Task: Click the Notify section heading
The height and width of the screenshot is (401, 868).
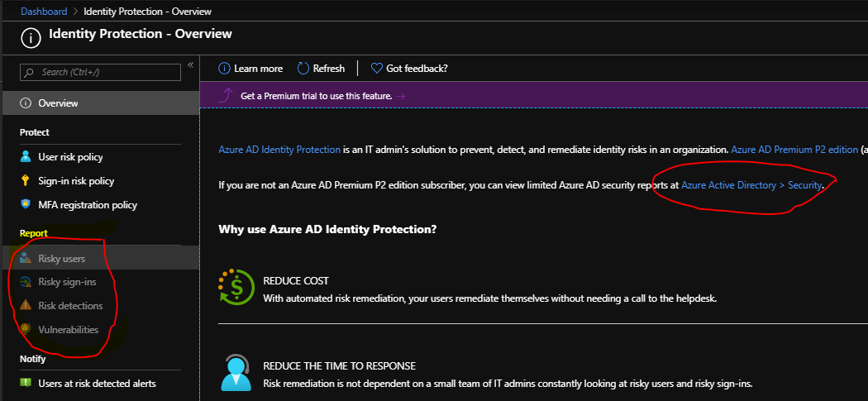Action: [33, 358]
